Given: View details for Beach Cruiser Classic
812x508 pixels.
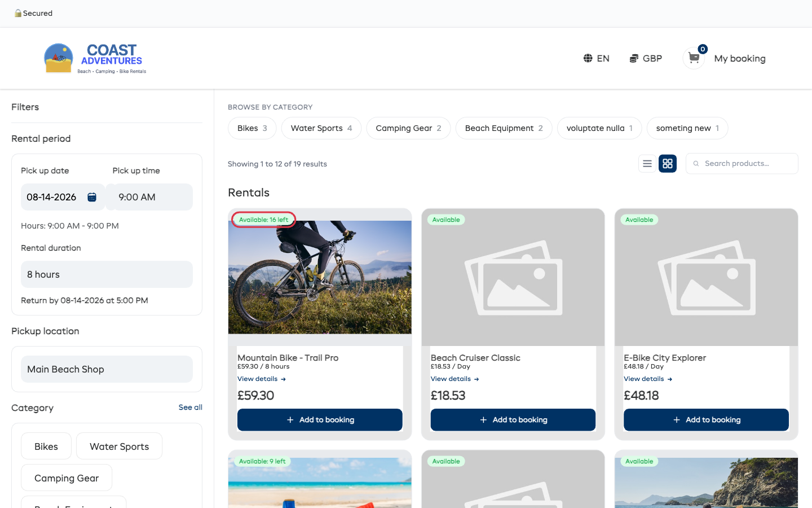Looking at the screenshot, I should pyautogui.click(x=454, y=379).
